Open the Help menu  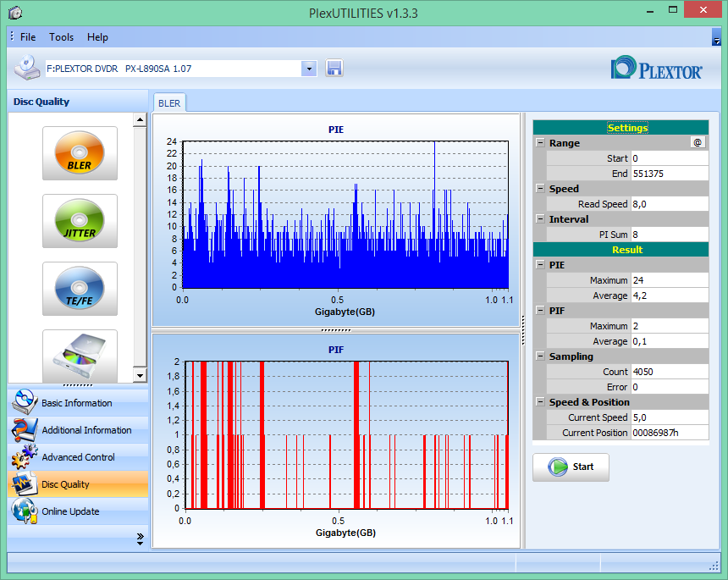click(97, 37)
